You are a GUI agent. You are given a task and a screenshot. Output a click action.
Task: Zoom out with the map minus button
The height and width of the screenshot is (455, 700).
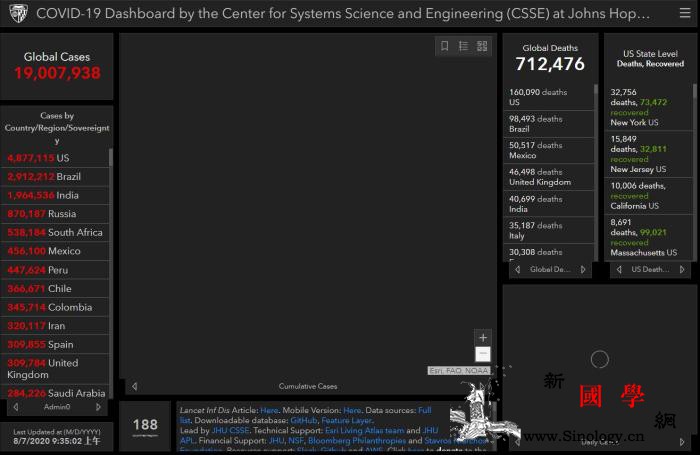tap(483, 354)
